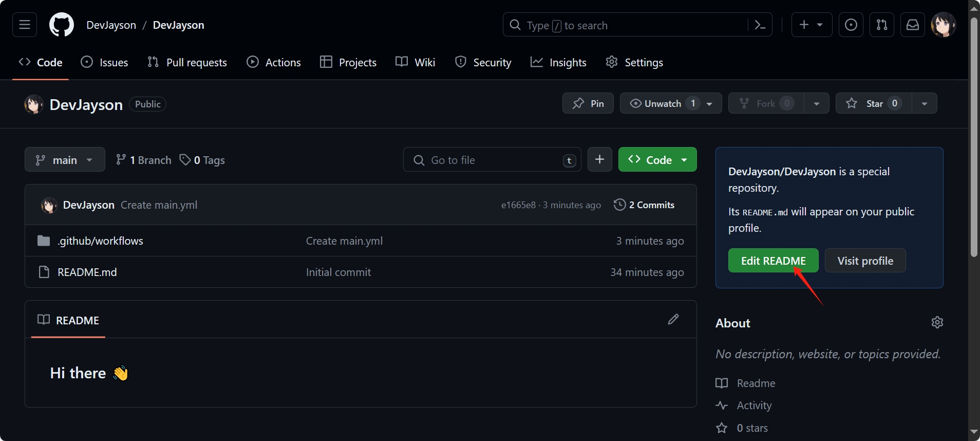
Task: Open the add file plus button
Action: 600,159
